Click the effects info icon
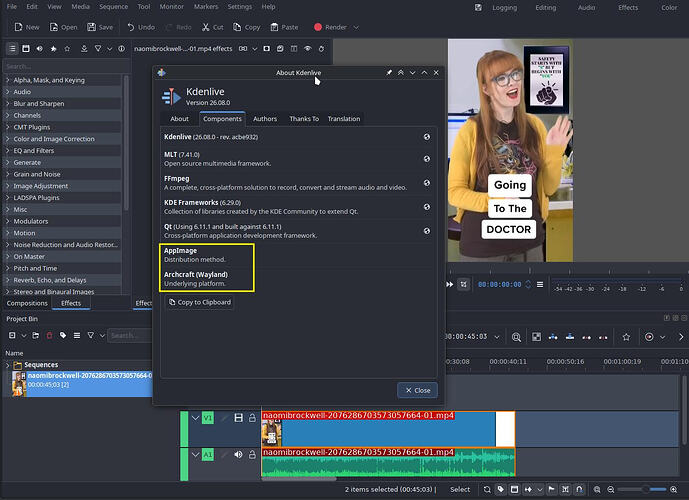The image size is (689, 500). [x=121, y=49]
